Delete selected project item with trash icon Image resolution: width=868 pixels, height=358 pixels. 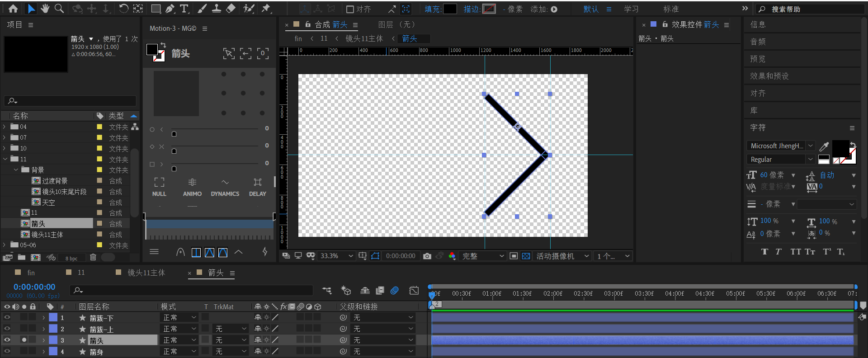[93, 257]
